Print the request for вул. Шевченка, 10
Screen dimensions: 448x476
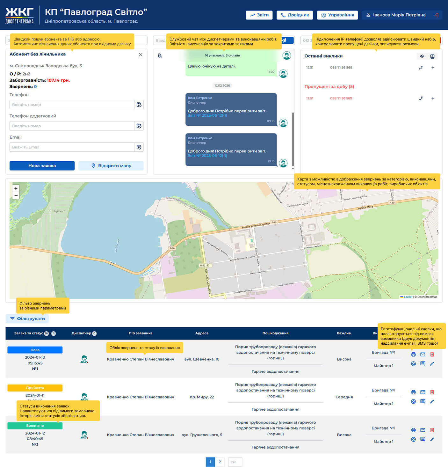click(413, 355)
